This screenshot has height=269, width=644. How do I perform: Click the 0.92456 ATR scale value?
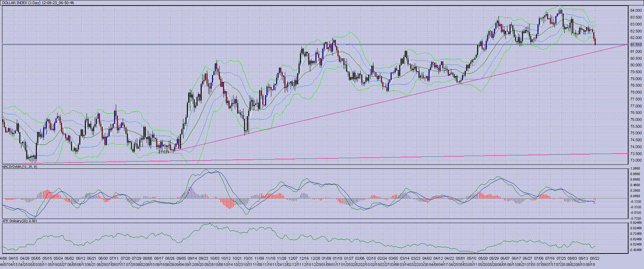(636, 223)
